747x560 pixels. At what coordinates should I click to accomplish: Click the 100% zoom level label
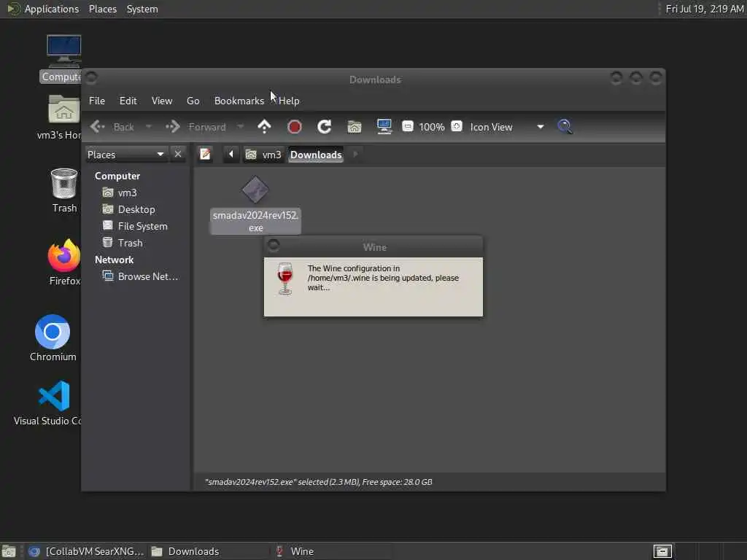click(x=432, y=127)
